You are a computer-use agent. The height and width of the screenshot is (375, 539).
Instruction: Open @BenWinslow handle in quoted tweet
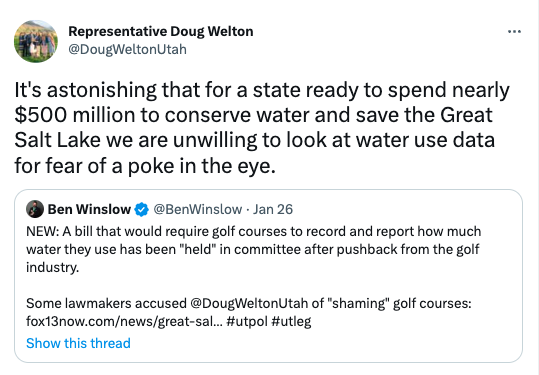pos(197,209)
